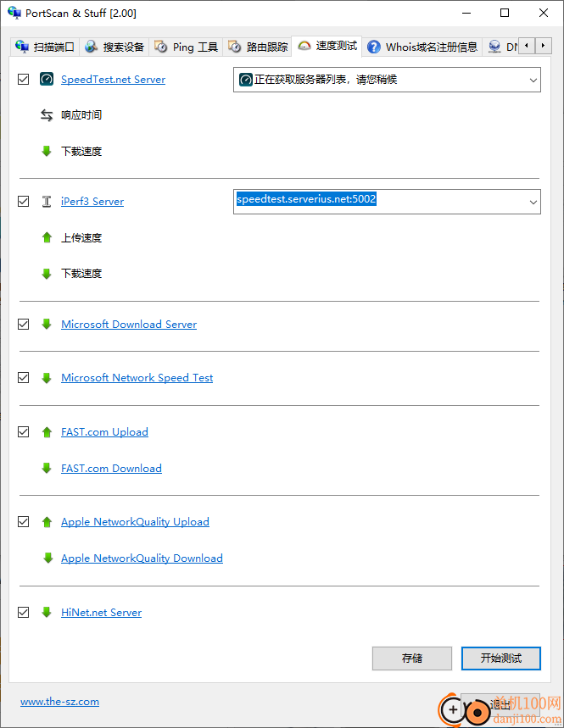Click the Microsoft Network Speed Test arrow icon

(47, 378)
